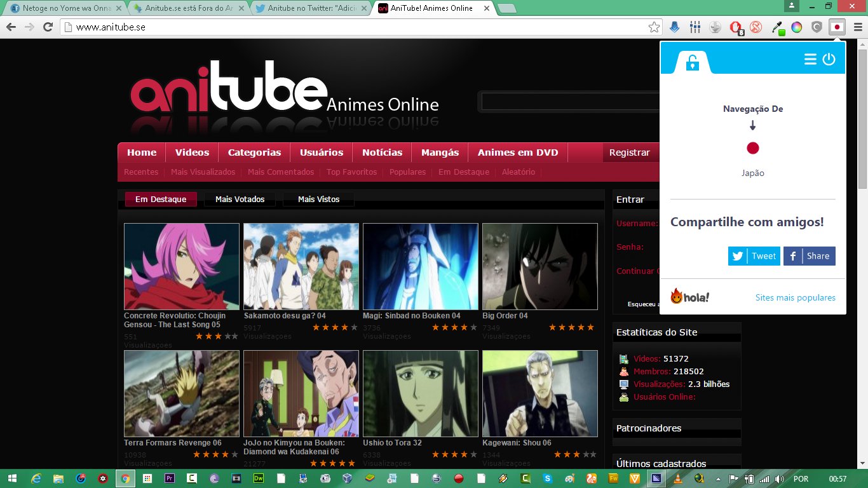Screen dimensions: 868x488
Task: Launch Internet Explorer from the taskbar
Action: 37,478
